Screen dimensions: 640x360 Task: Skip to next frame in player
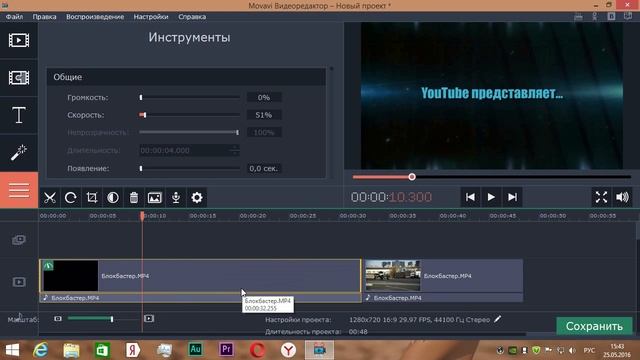click(512, 197)
